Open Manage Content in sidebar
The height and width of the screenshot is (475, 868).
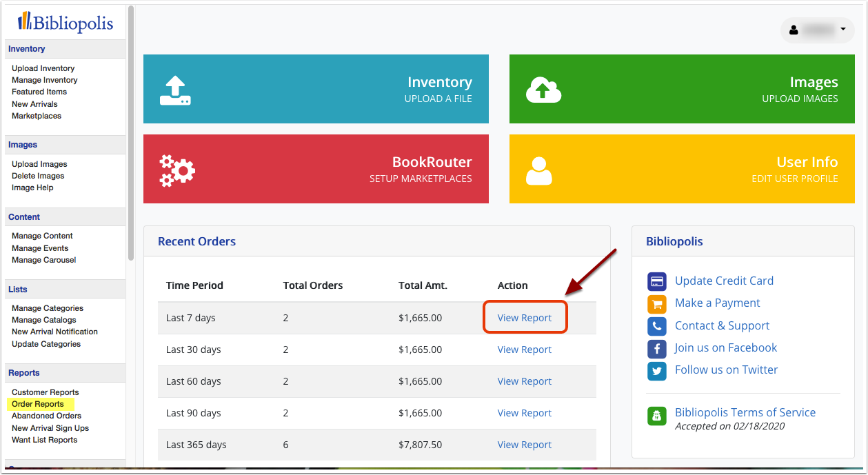[x=42, y=236]
